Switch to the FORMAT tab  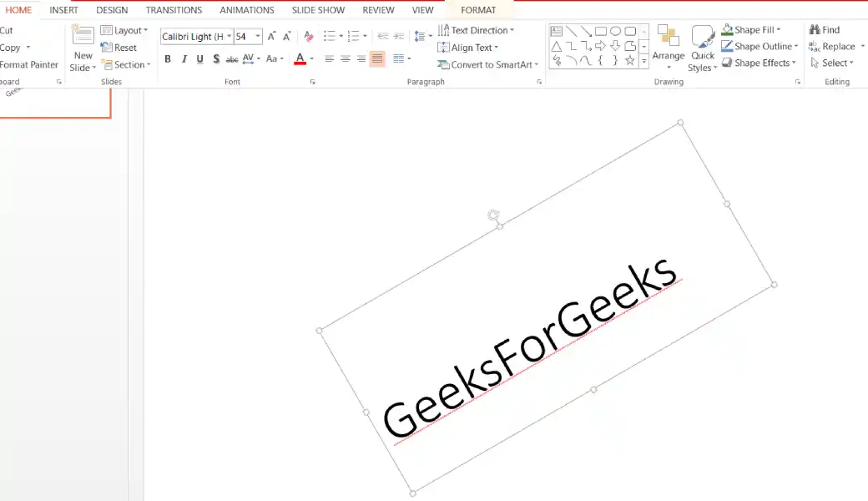[478, 10]
